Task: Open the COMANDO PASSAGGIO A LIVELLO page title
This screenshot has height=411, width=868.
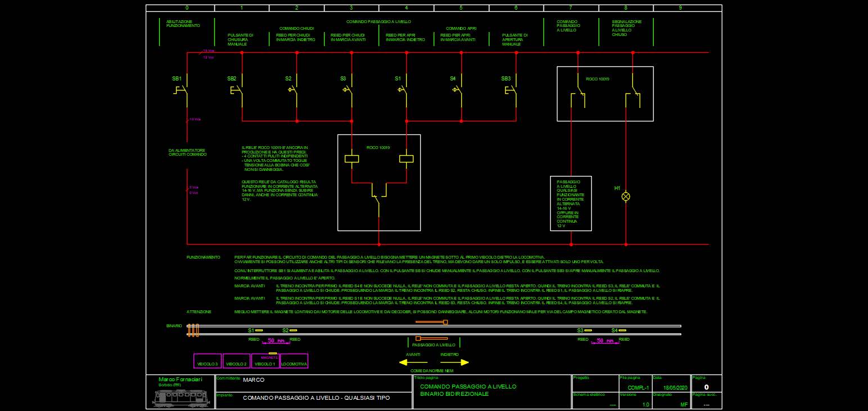Action: pyautogui.click(x=468, y=387)
